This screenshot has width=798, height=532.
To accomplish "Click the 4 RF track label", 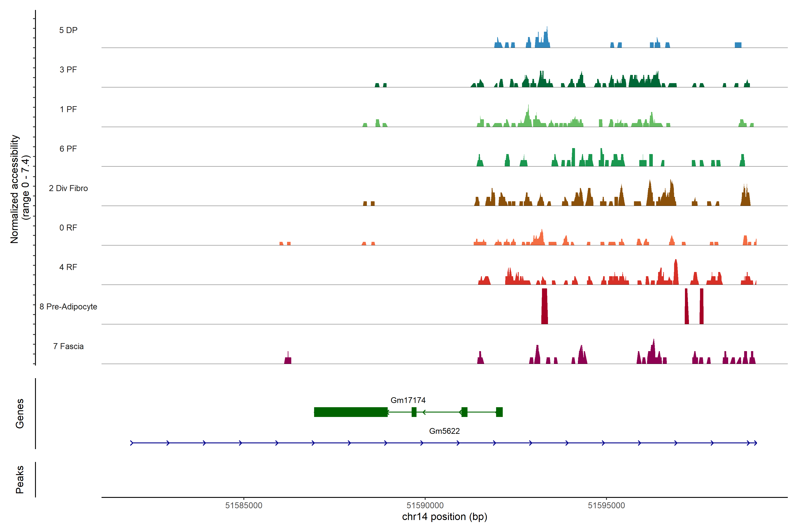I will pyautogui.click(x=68, y=267).
